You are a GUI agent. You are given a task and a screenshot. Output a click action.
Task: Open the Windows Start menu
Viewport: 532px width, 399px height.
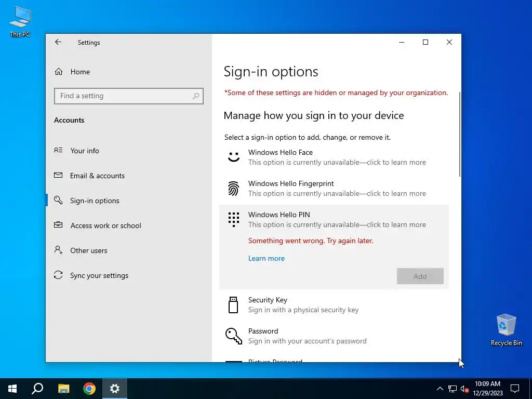(x=12, y=389)
